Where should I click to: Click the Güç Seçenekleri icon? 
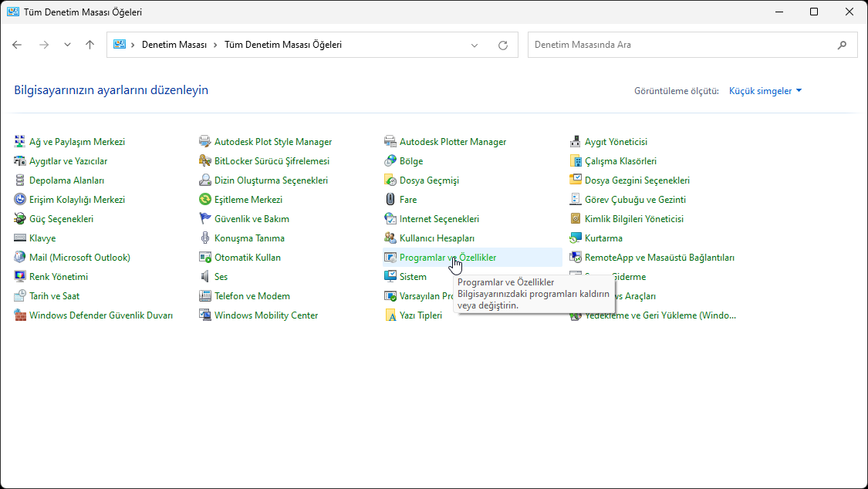[x=20, y=219]
